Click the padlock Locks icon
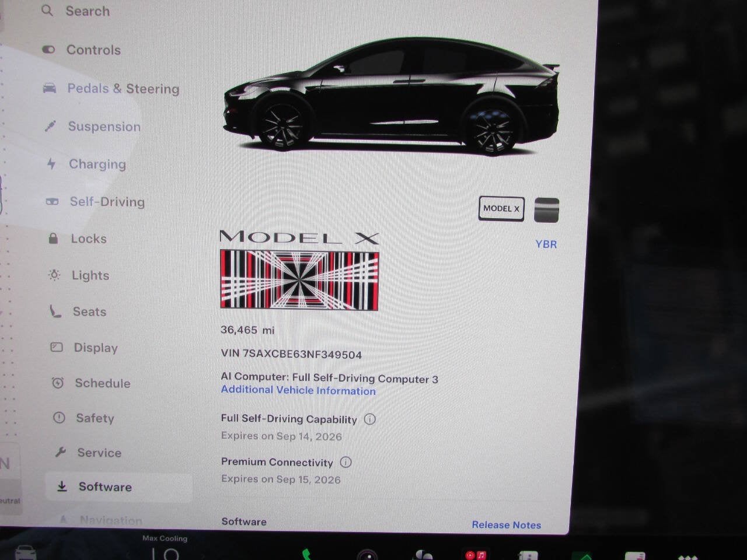This screenshot has width=747, height=560. (53, 238)
